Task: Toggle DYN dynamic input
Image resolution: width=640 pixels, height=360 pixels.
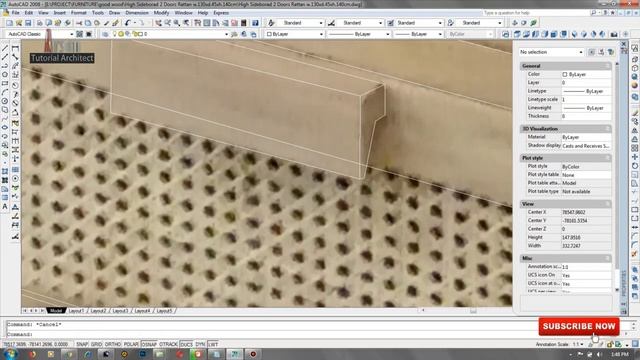Action: point(200,344)
